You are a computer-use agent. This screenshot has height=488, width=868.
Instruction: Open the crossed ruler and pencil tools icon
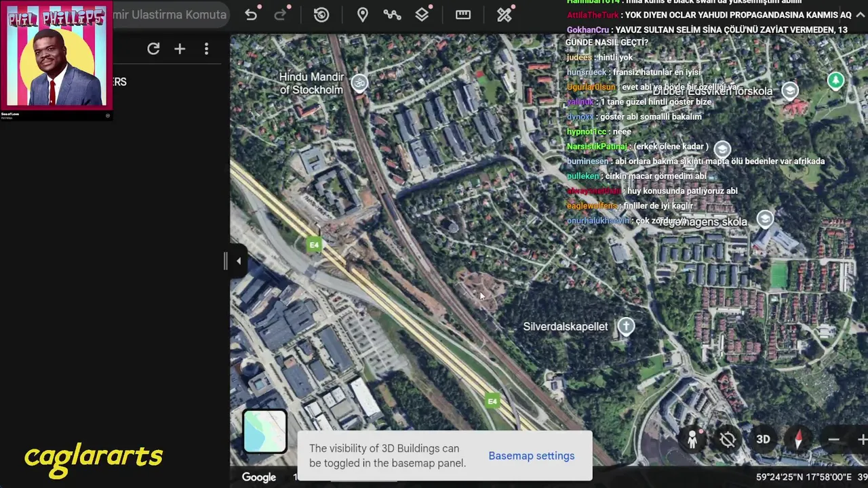[505, 15]
